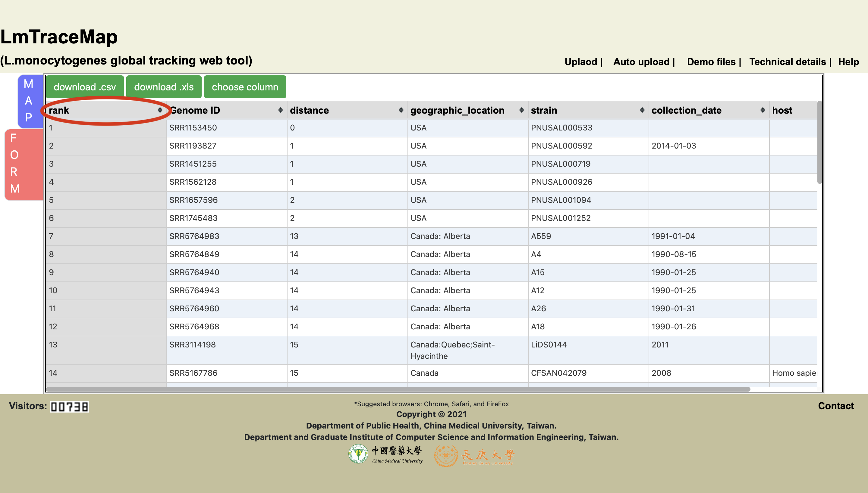Click the strain column header
Image resolution: width=868 pixels, height=493 pixels.
[x=588, y=110]
